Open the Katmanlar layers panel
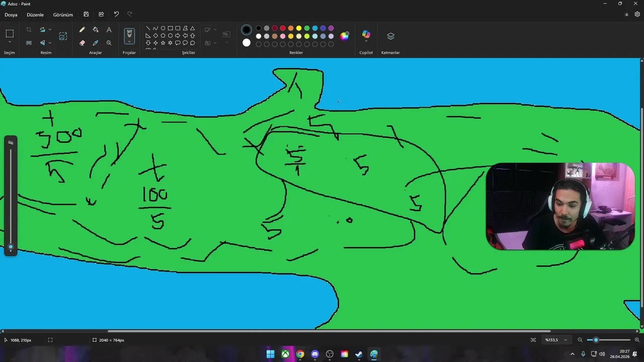The width and height of the screenshot is (644, 362). coord(390,36)
